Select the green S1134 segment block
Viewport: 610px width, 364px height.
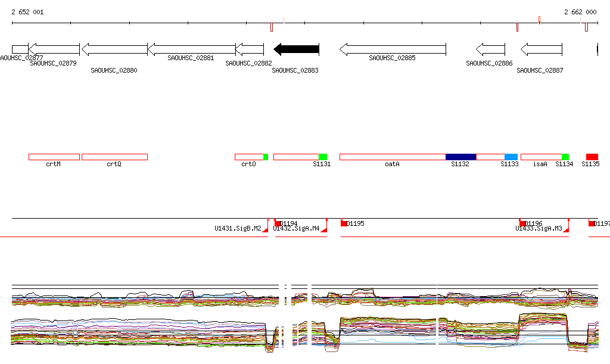point(565,157)
